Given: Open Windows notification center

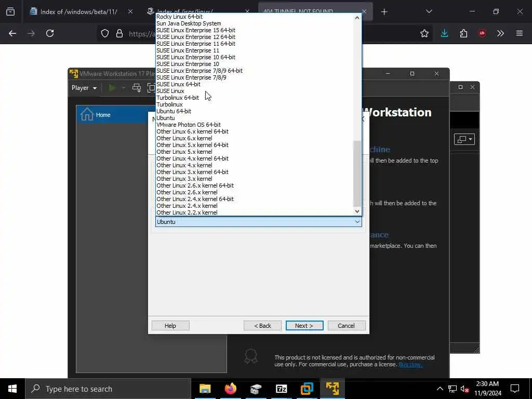Looking at the screenshot, I should (515, 389).
